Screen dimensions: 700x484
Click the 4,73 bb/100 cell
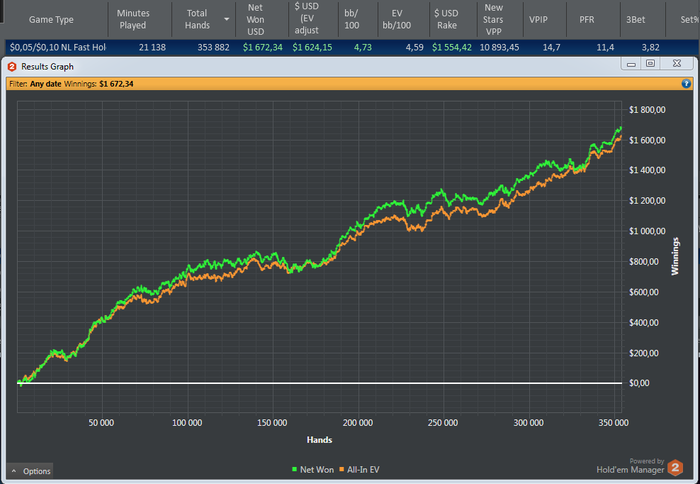tap(362, 47)
